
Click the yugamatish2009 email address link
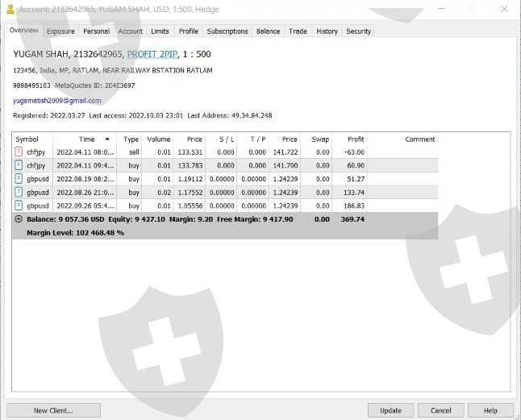click(x=56, y=101)
